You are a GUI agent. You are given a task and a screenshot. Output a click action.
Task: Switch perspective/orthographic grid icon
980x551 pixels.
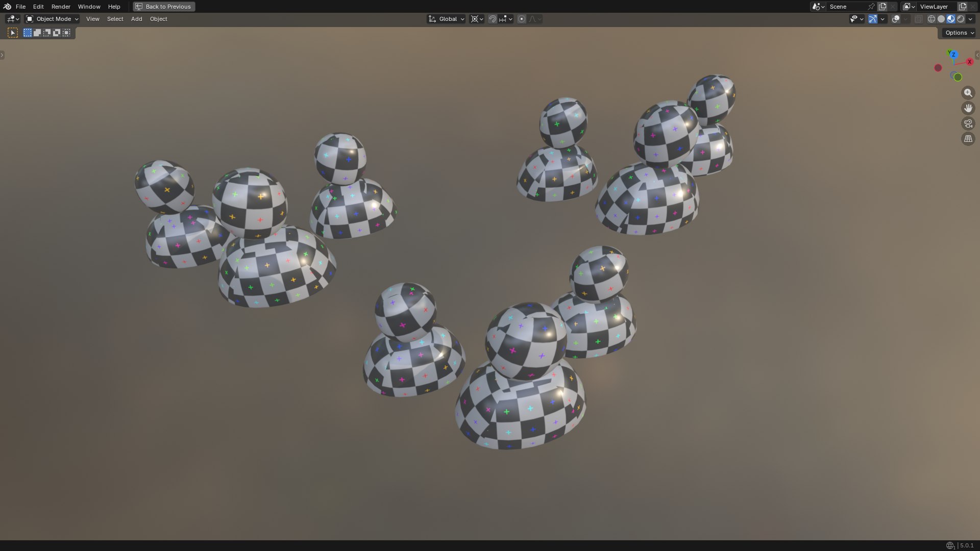pyautogui.click(x=968, y=139)
